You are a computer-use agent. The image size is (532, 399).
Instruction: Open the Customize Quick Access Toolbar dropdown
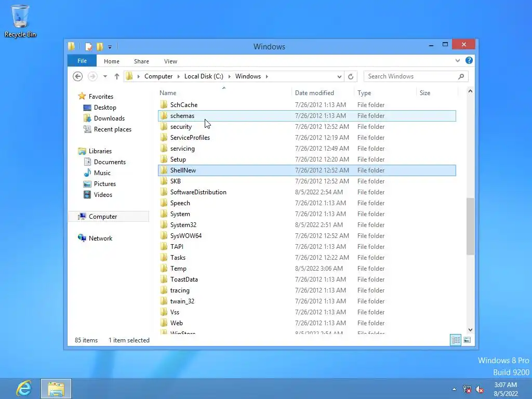pos(110,47)
